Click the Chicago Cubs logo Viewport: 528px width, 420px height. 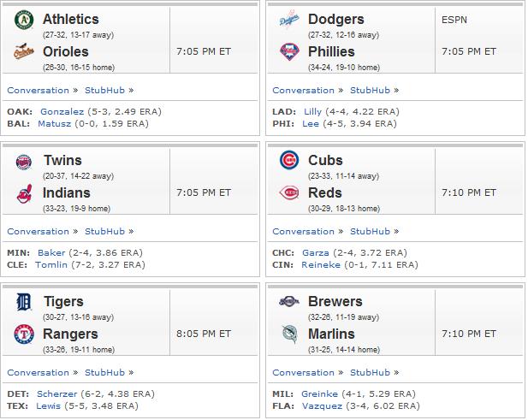point(289,160)
